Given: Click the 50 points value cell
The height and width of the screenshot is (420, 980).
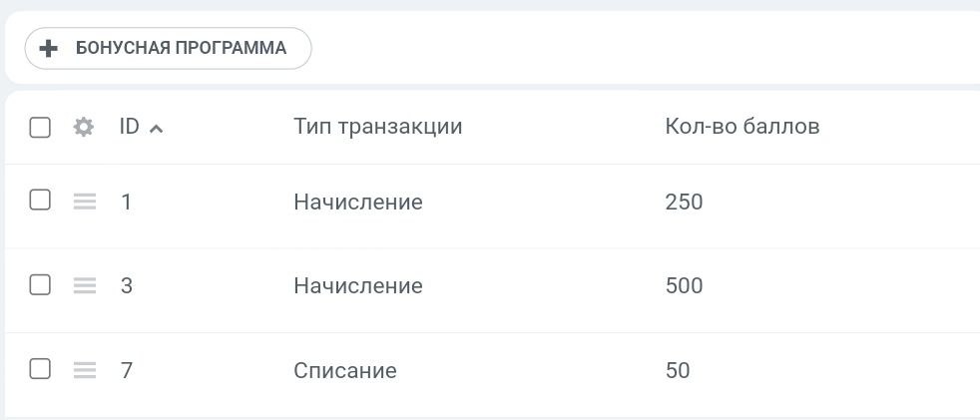Looking at the screenshot, I should [677, 371].
